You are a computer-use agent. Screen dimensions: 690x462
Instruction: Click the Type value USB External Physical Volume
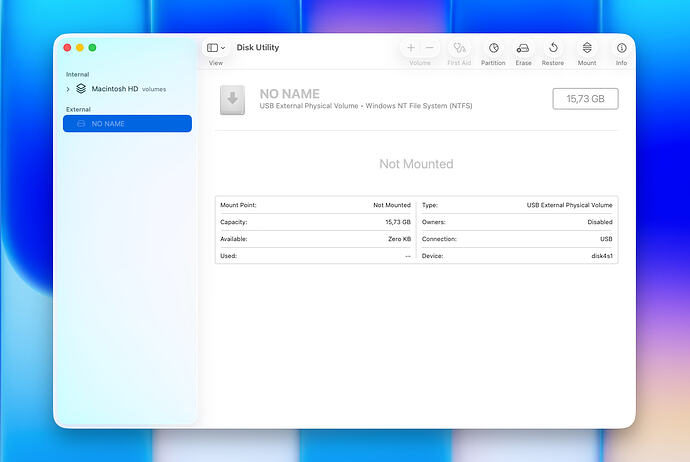569,205
